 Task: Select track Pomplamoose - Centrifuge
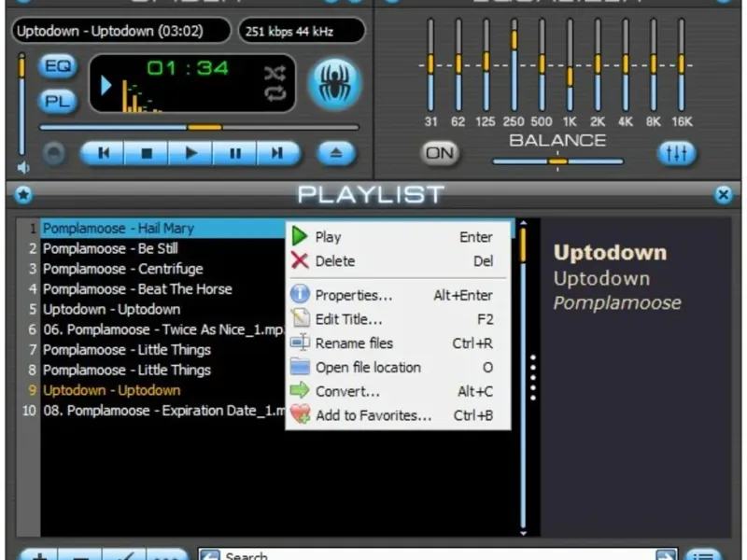[x=162, y=269]
